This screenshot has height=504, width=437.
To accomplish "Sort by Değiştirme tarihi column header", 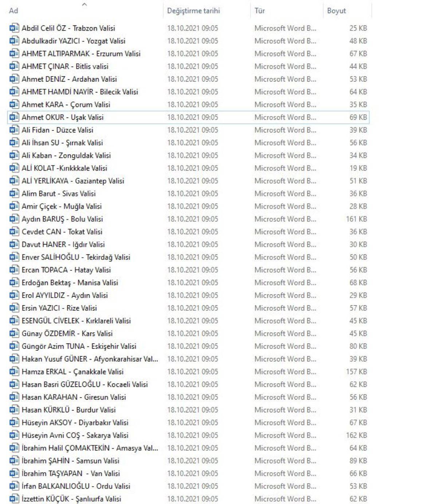I will (193, 11).
